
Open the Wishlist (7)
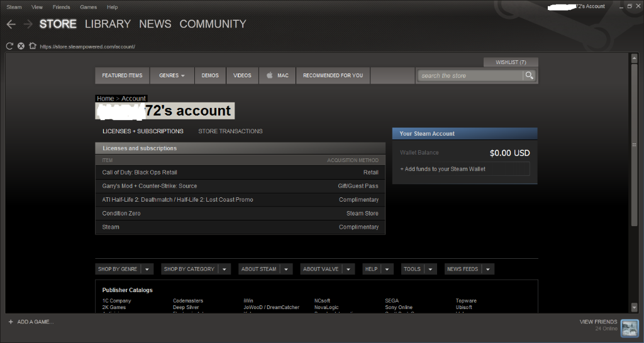click(511, 62)
